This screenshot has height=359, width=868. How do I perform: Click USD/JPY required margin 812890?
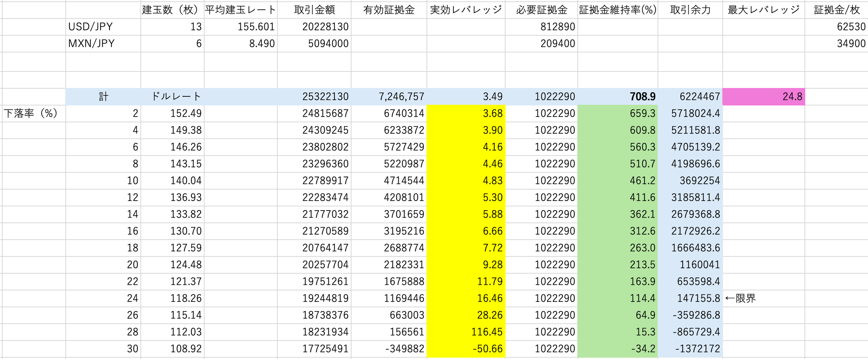pyautogui.click(x=541, y=27)
